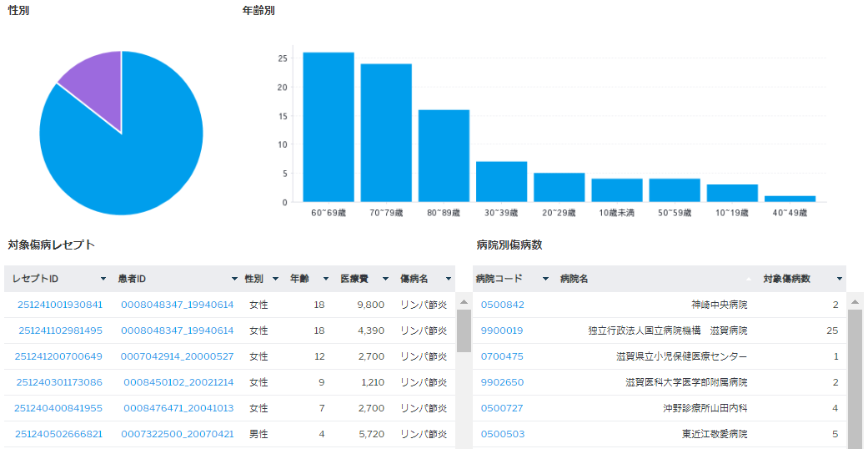Select the large blue pie chart slice
Image resolution: width=868 pixels, height=449 pixels.
pyautogui.click(x=133, y=150)
